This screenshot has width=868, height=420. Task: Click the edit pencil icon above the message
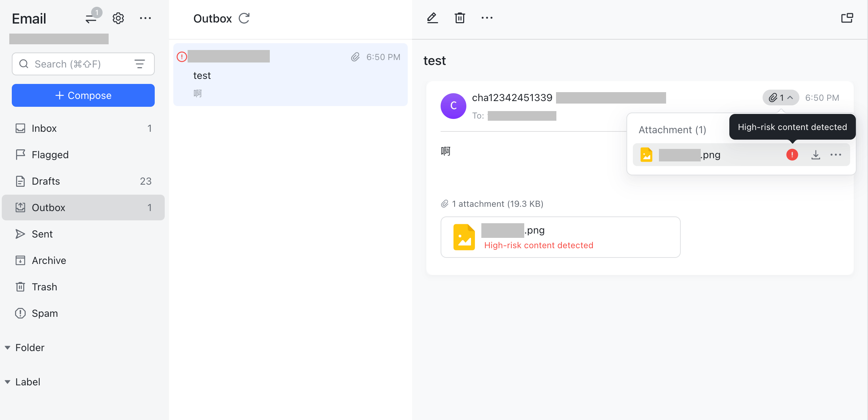(432, 17)
